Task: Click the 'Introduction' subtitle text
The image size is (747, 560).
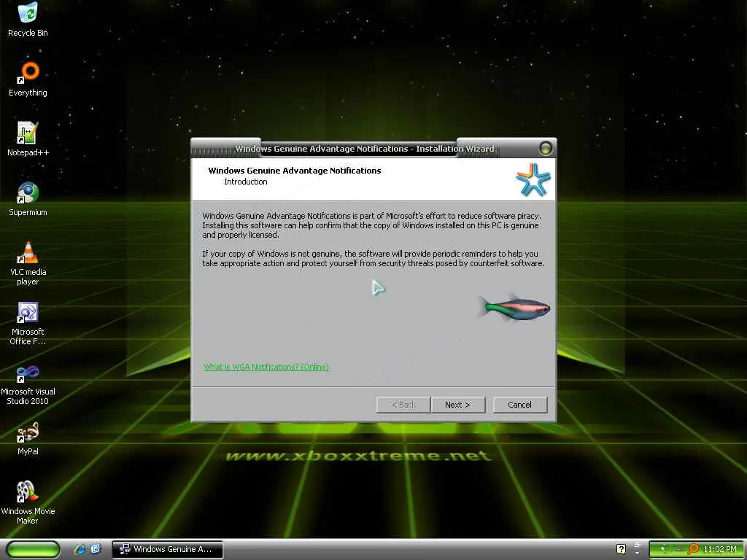Action: coord(246,182)
